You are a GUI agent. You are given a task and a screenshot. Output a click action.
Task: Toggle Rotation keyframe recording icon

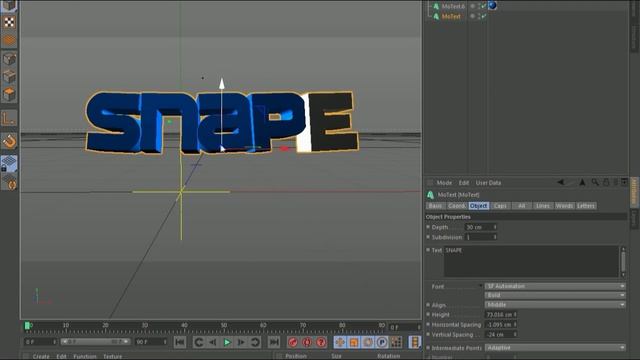368,342
